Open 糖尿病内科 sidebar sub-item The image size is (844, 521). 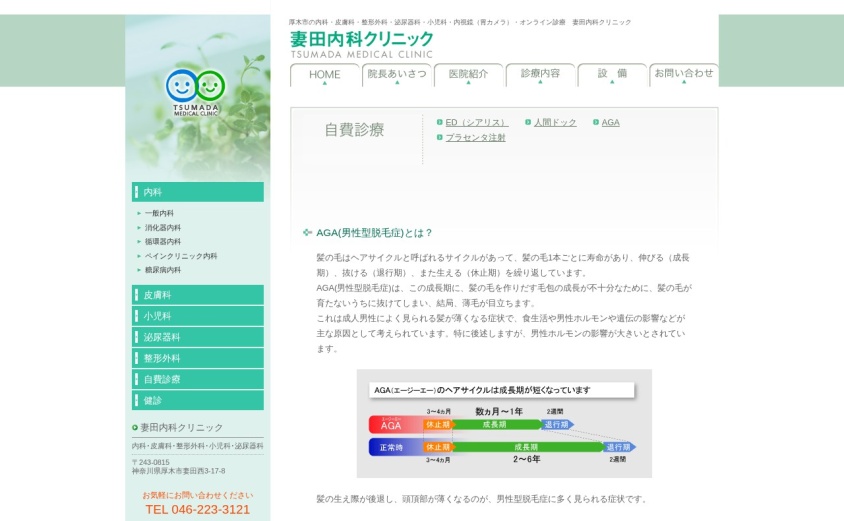tap(163, 270)
